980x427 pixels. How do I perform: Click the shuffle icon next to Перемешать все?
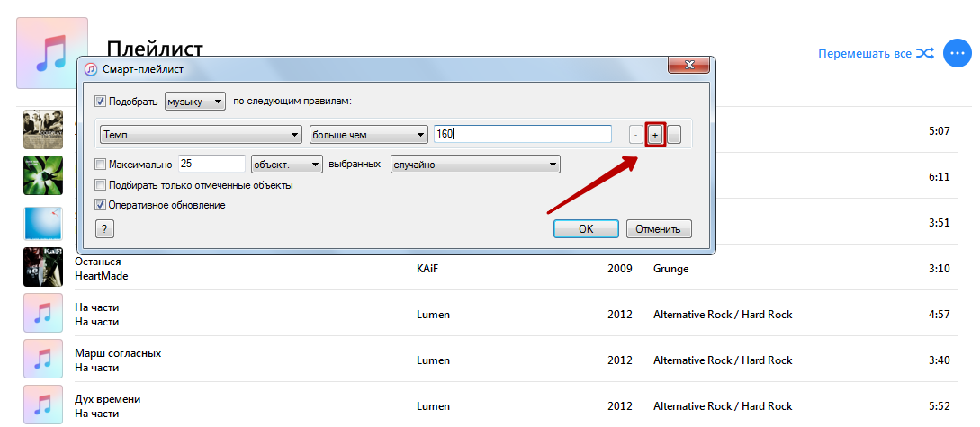[x=925, y=54]
